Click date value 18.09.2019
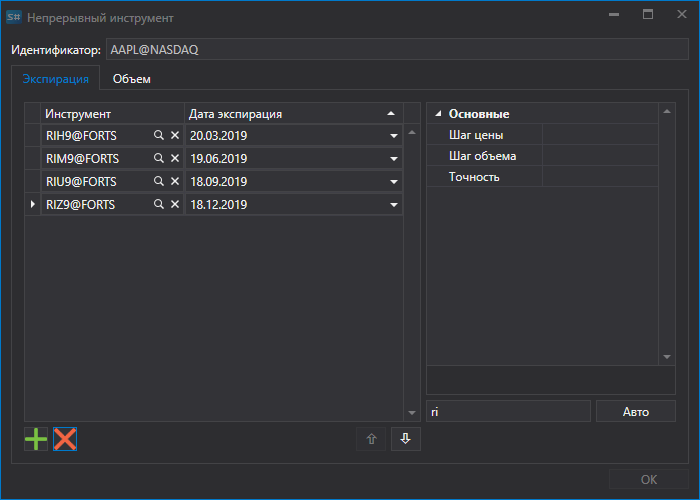This screenshot has width=700, height=500. [x=218, y=182]
